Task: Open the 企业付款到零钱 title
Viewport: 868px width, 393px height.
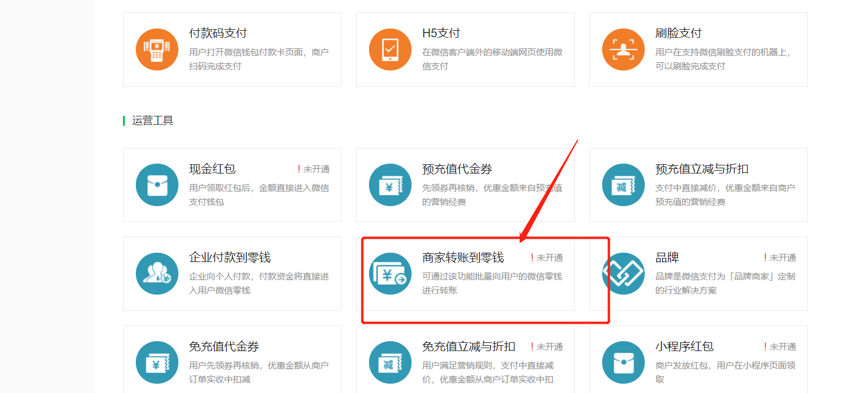Action: coord(230,257)
